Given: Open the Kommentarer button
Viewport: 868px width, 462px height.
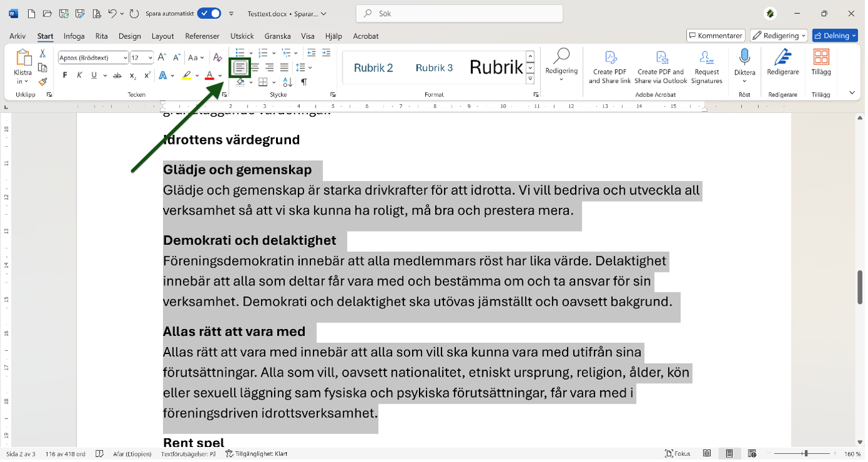Looking at the screenshot, I should click(716, 36).
